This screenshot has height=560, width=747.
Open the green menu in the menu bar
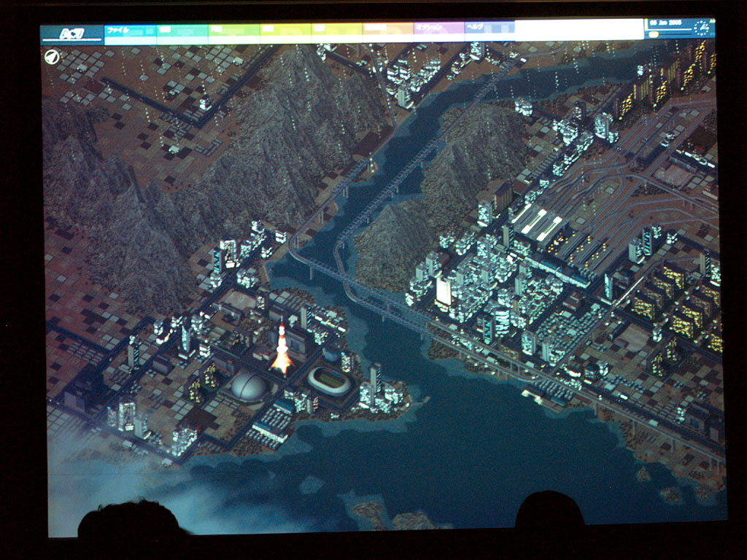(233, 31)
